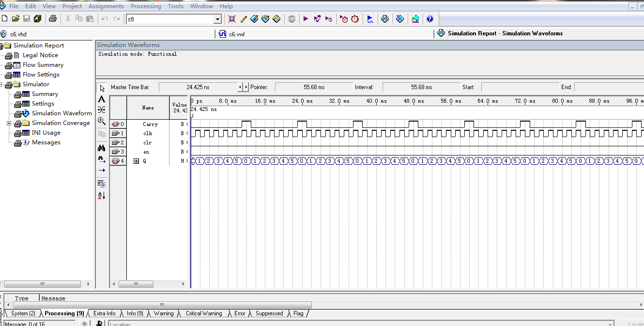Viewport: 644px width, 326px height.
Task: Click the Master Time Bar left arrow
Action: pos(240,87)
